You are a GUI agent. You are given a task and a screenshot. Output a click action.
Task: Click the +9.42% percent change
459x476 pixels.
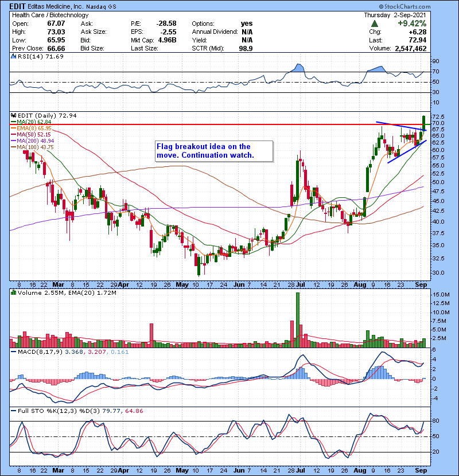pos(412,24)
